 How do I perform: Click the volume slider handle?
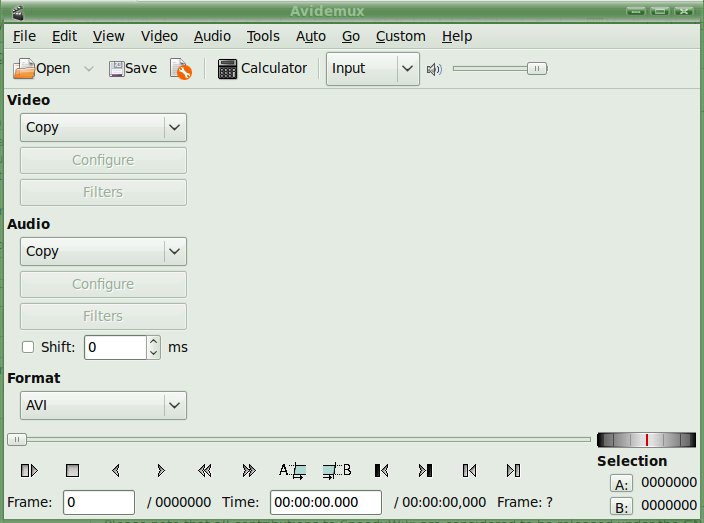pyautogui.click(x=537, y=69)
